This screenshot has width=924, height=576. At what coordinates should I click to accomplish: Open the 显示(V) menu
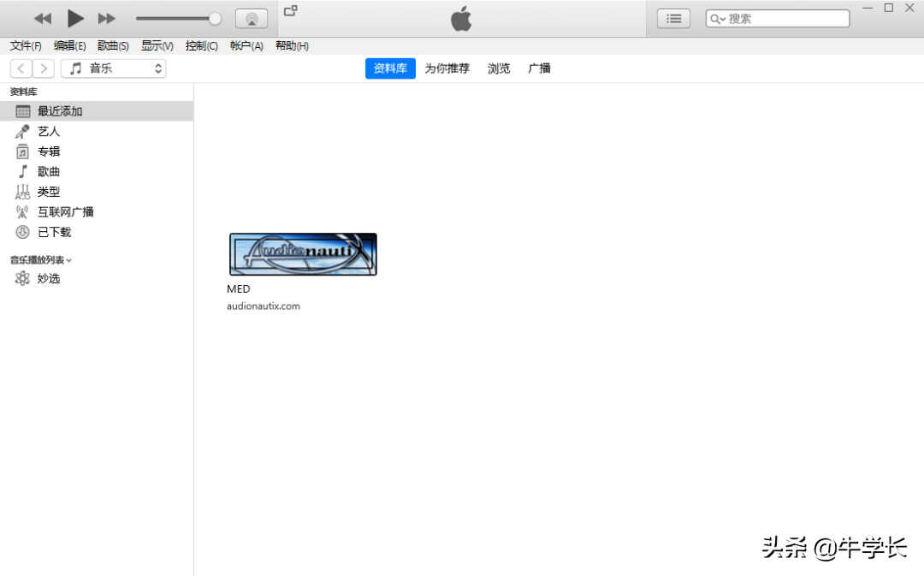point(157,45)
